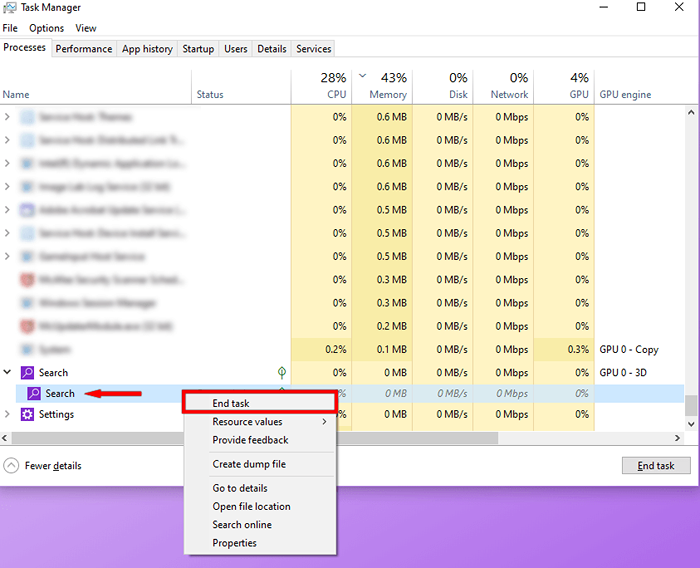Expand the seventh blurred process row
This screenshot has width=700, height=568.
(7, 256)
